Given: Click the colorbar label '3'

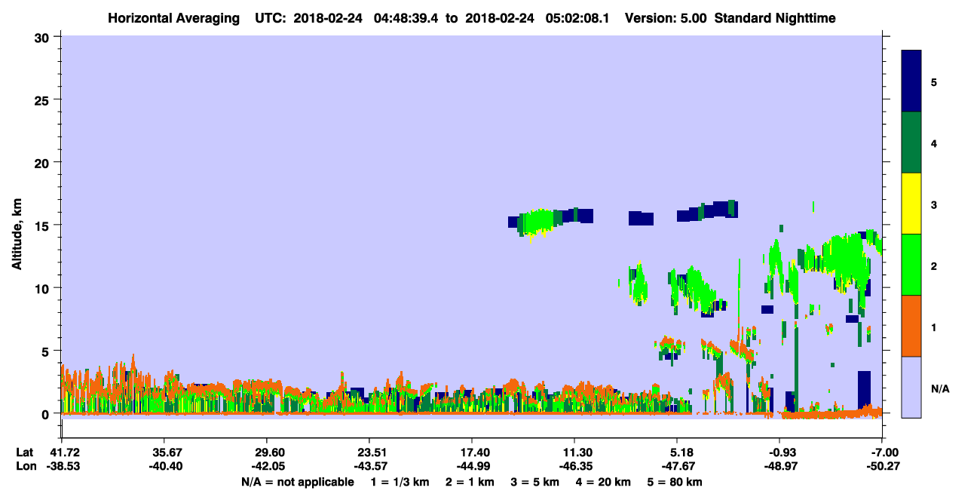Looking at the screenshot, I should click(x=935, y=205).
